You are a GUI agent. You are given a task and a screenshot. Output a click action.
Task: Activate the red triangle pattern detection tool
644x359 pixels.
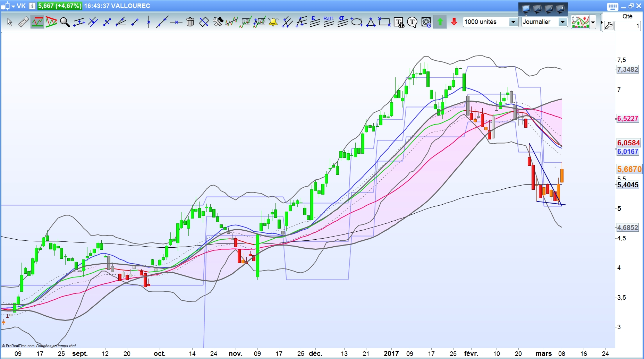pyautogui.click(x=51, y=22)
